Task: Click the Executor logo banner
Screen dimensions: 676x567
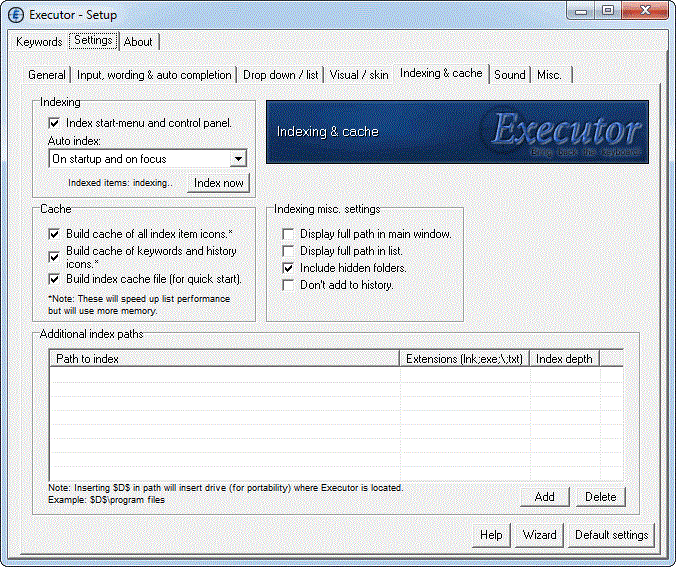Action: click(457, 132)
